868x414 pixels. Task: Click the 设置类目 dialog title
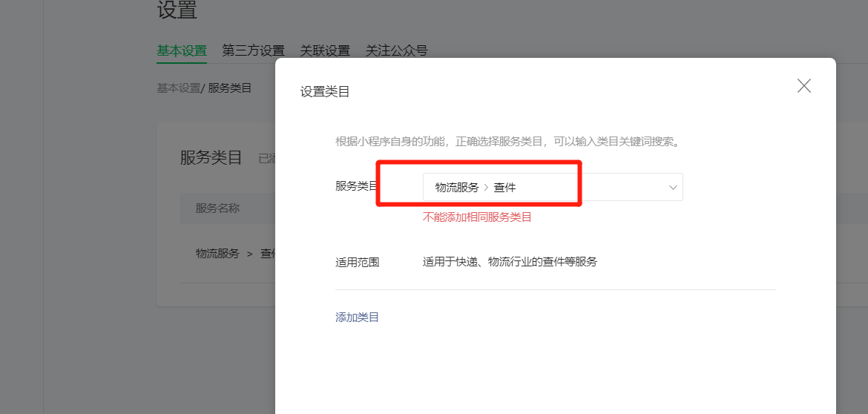[x=324, y=92]
